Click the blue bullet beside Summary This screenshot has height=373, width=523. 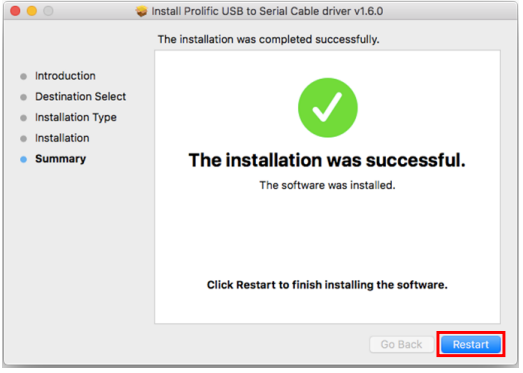[23, 159]
